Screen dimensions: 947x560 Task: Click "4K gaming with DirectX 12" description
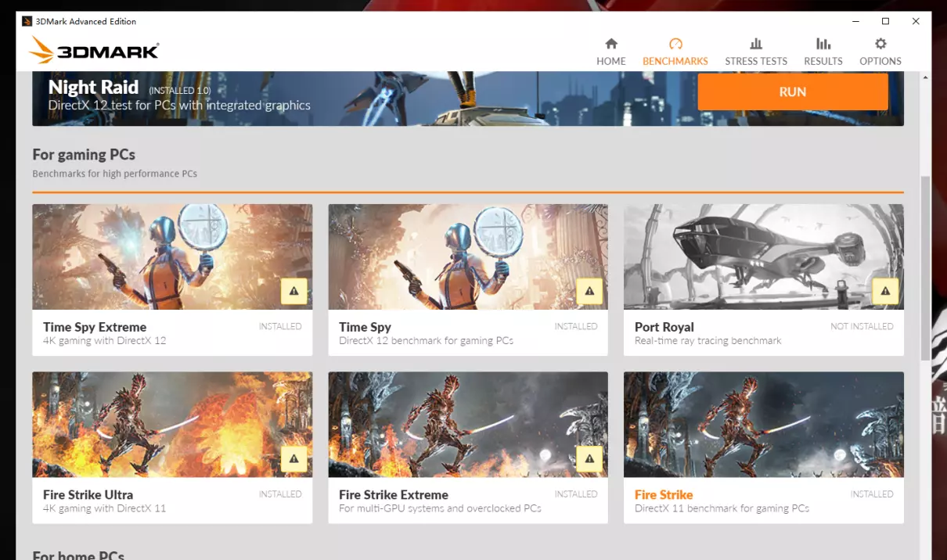(104, 340)
